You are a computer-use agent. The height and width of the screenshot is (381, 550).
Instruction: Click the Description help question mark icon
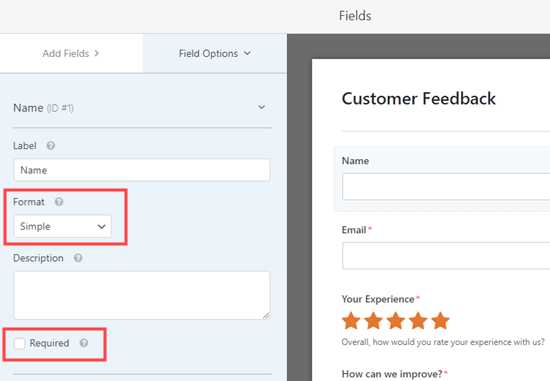[x=78, y=258]
